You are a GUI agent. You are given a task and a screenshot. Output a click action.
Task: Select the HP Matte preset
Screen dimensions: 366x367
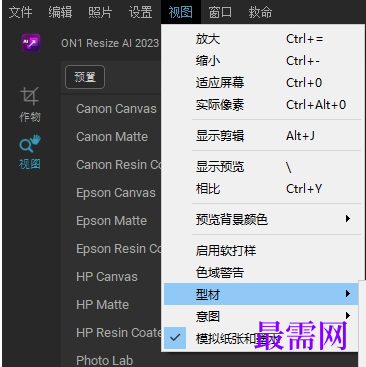click(x=102, y=305)
